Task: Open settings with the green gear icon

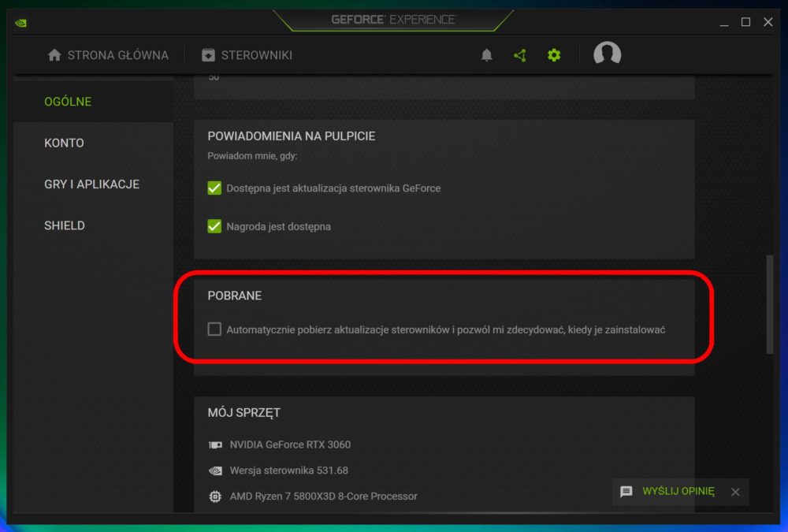Action: (x=554, y=55)
